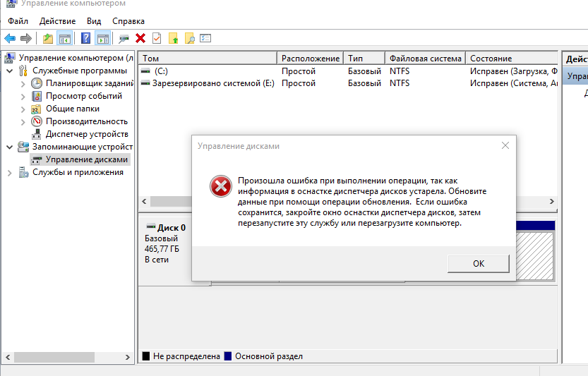This screenshot has width=588, height=376.
Task: Open the Действие menu
Action: (57, 21)
